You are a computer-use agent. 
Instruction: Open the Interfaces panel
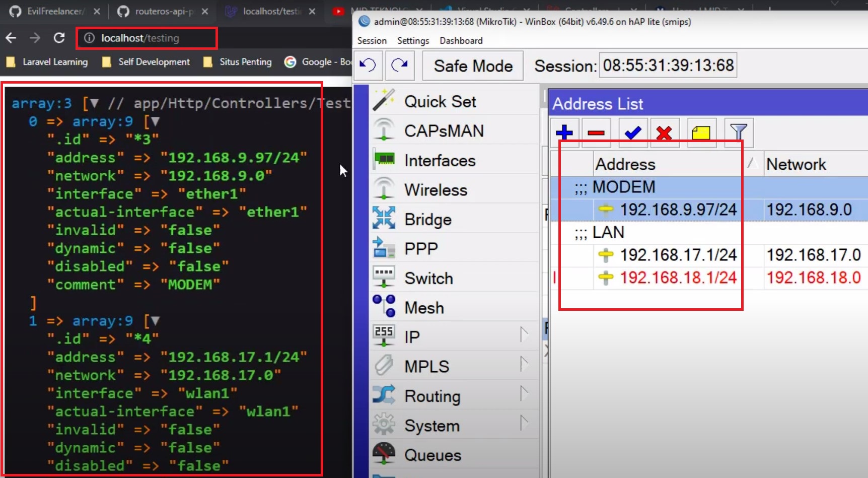[x=439, y=160]
